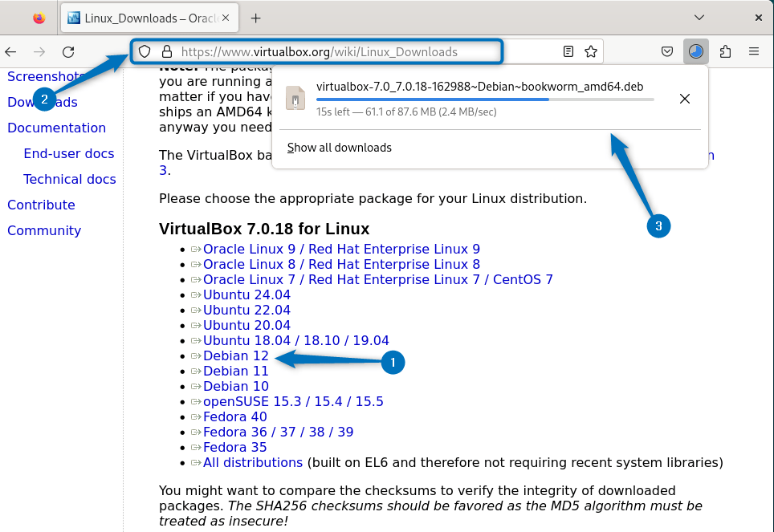Open the extensions puzzle-piece icon
Image resolution: width=774 pixels, height=532 pixels.
pos(725,51)
